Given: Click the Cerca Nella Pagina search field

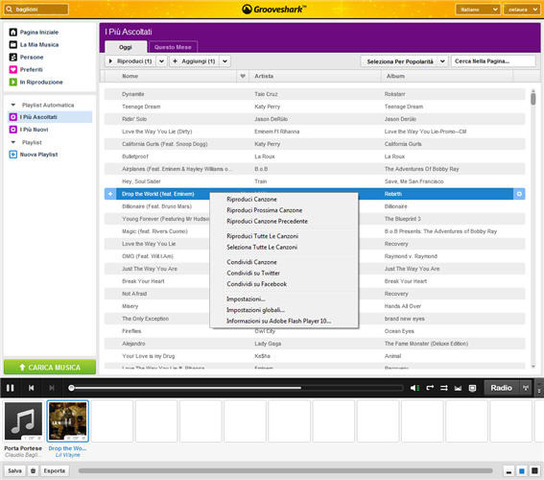Looking at the screenshot, I should pos(493,61).
